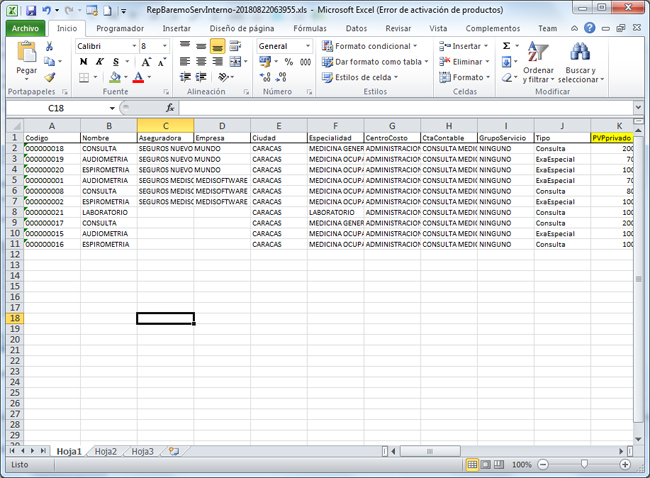Viewport: 650px width, 478px height.
Task: Click the Autosum sigma icon
Action: click(x=506, y=46)
